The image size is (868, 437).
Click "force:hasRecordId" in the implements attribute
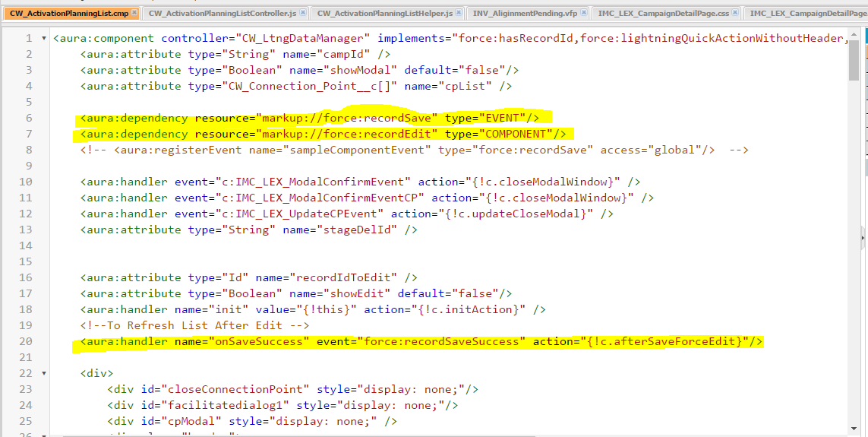tap(518, 38)
